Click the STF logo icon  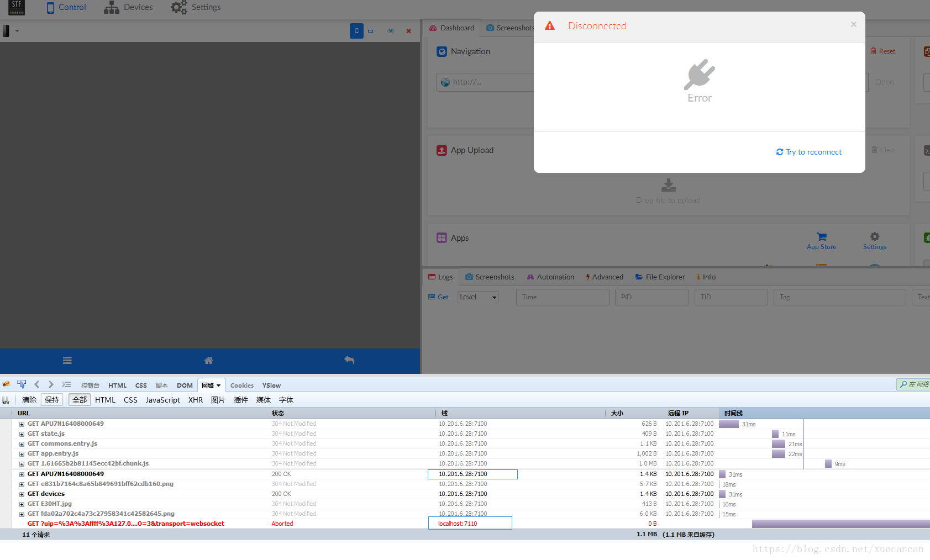(17, 7)
